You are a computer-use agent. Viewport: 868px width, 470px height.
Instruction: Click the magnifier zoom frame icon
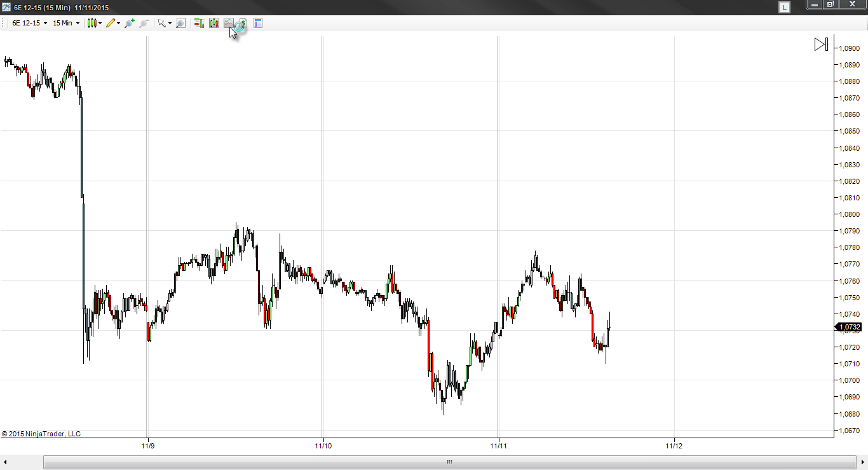(x=180, y=23)
